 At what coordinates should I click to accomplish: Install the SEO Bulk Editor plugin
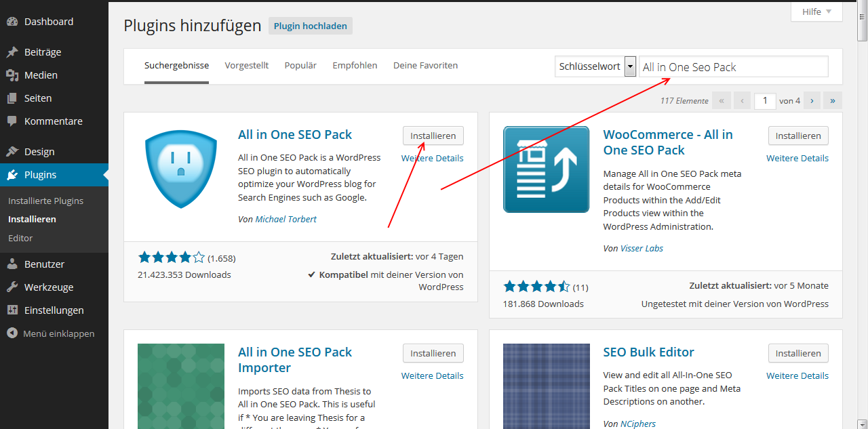[798, 353]
